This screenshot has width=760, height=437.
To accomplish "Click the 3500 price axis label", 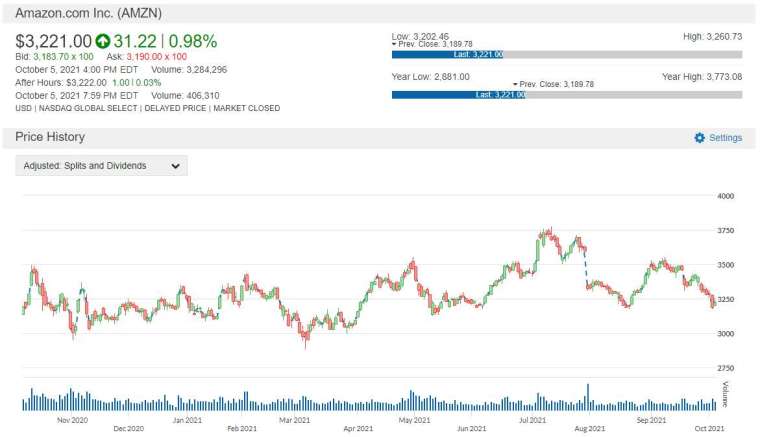I will 726,265.
